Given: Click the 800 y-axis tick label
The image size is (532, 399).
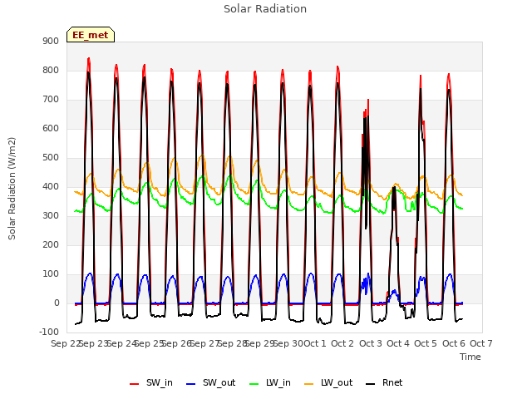Looking at the screenshot, I should pos(51,70).
